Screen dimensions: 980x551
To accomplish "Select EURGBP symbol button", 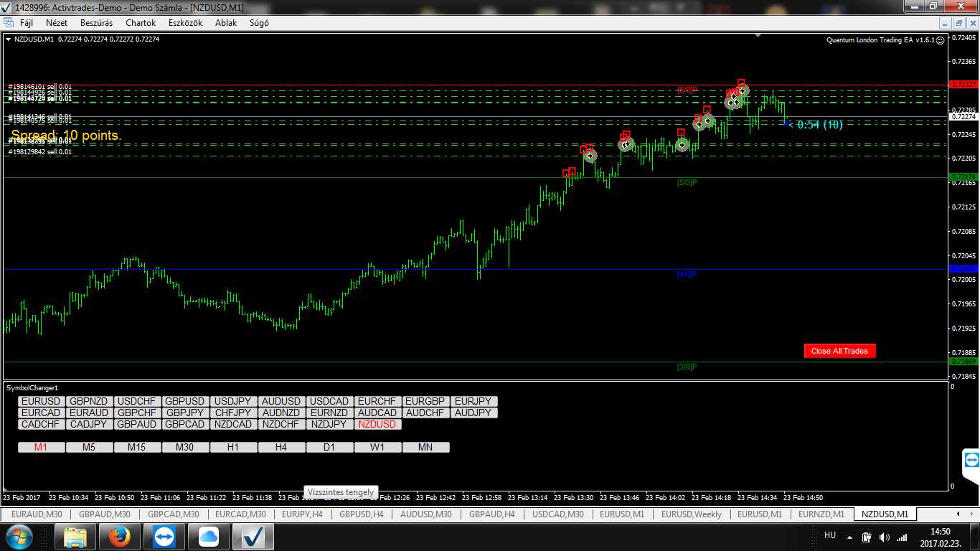I will click(x=426, y=402).
